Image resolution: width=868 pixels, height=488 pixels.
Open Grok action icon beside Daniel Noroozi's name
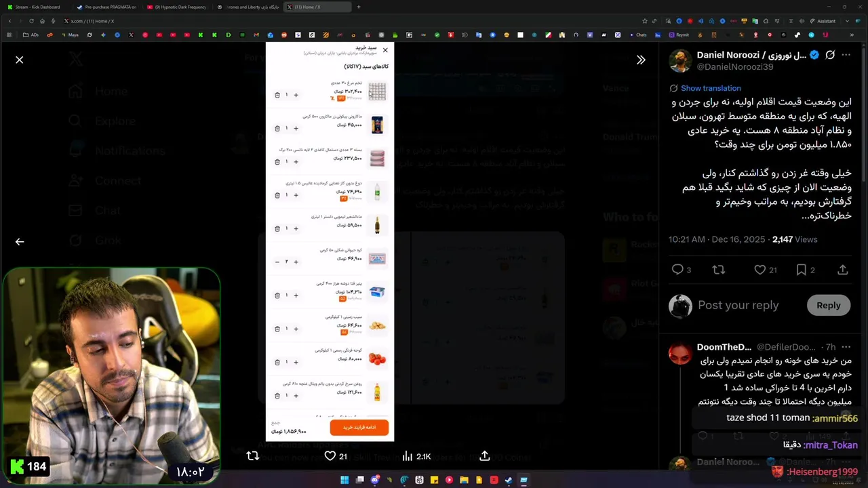point(830,55)
